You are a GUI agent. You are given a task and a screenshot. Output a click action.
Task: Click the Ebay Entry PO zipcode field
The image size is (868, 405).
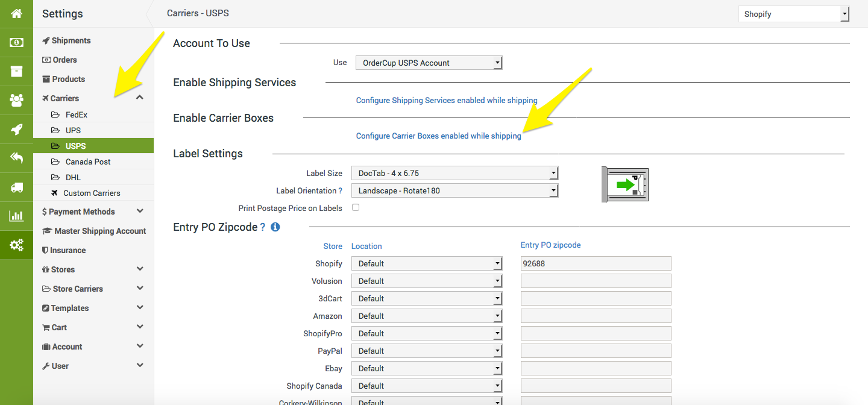[x=596, y=368]
